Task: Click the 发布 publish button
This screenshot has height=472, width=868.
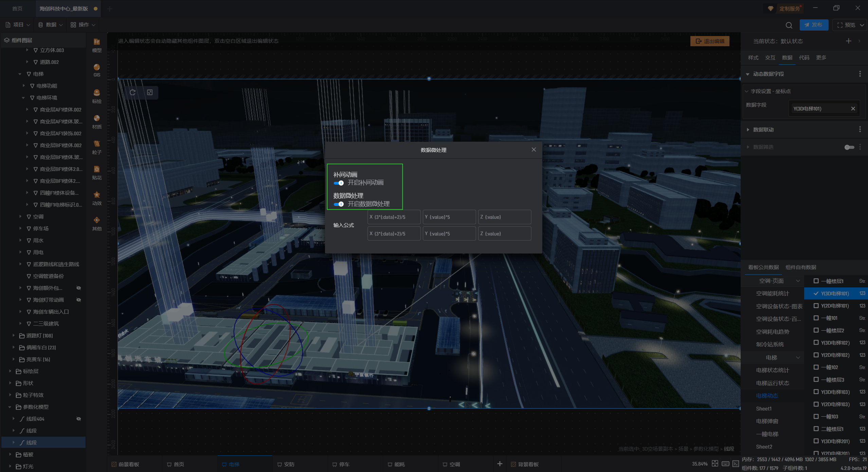Action: tap(814, 25)
